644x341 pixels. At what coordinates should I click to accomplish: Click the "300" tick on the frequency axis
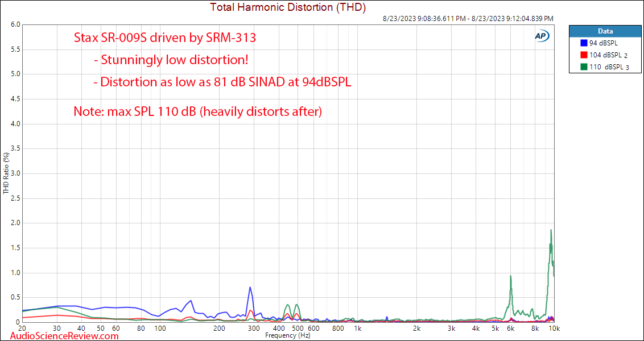click(254, 328)
